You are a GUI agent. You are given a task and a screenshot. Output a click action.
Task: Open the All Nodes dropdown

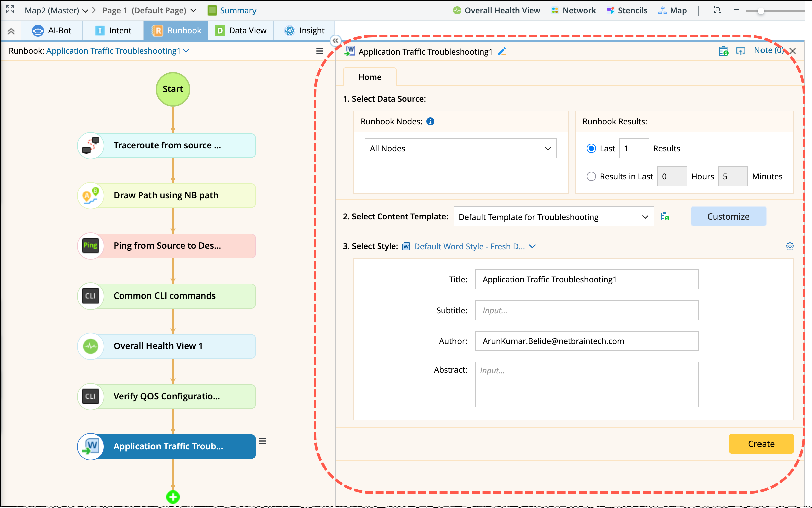click(x=461, y=148)
